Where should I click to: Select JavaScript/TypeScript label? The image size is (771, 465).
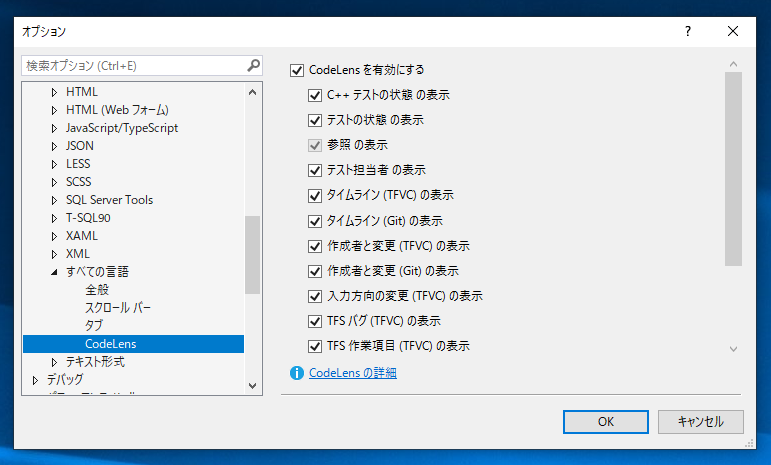122,128
